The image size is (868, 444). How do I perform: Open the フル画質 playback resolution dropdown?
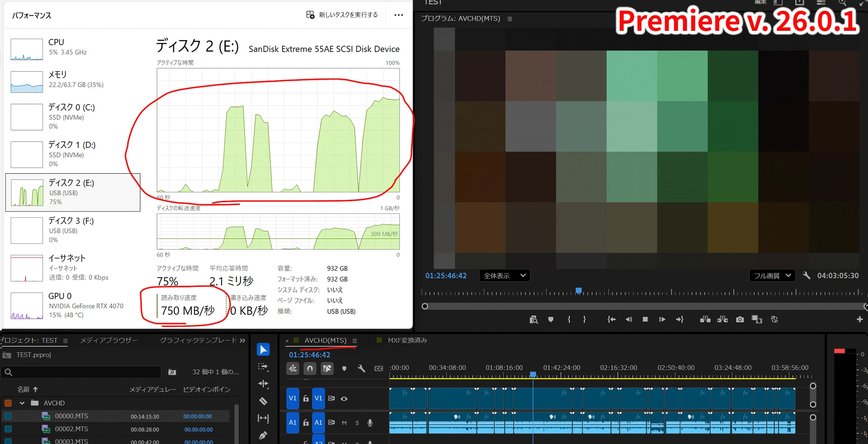click(772, 275)
